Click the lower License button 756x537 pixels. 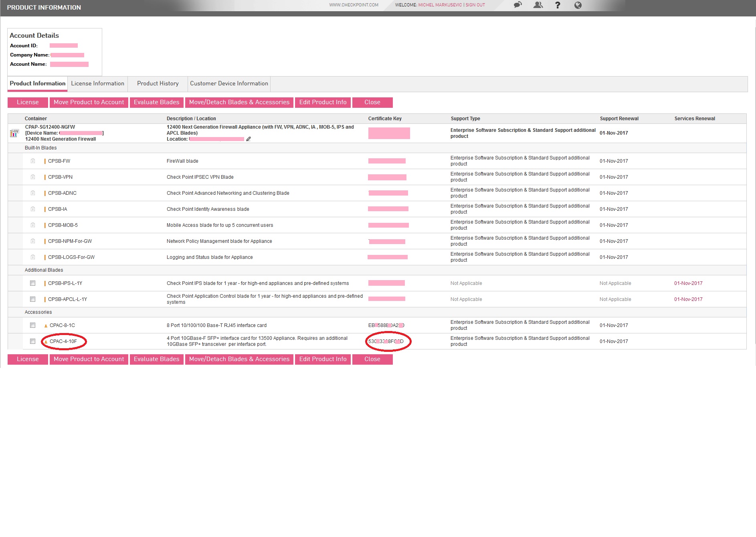pyautogui.click(x=28, y=359)
